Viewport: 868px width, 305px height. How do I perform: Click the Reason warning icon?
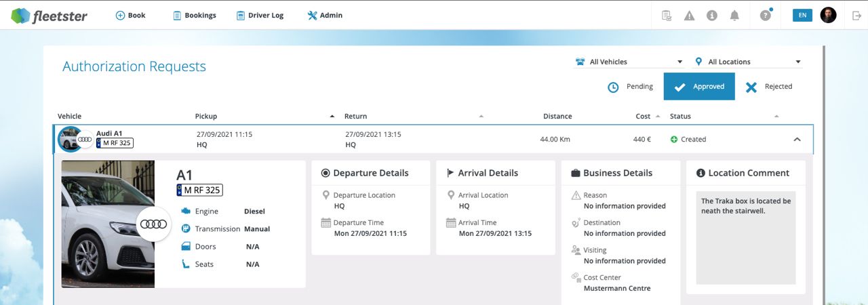click(576, 195)
